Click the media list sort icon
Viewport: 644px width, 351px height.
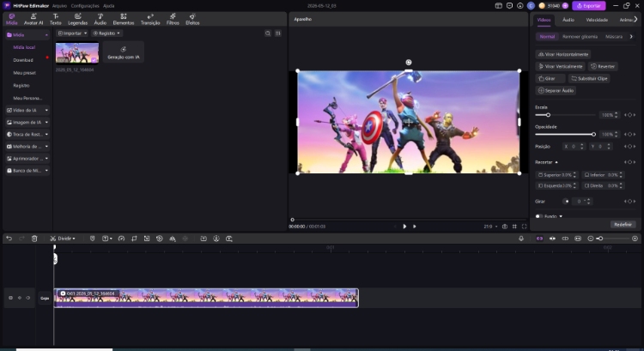click(278, 33)
